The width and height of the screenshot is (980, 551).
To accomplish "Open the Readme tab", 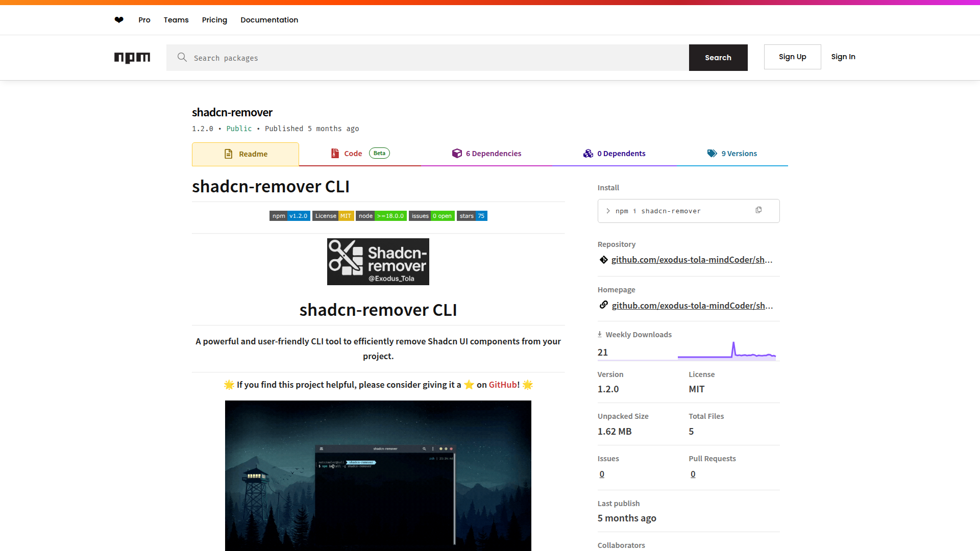I will [x=246, y=154].
